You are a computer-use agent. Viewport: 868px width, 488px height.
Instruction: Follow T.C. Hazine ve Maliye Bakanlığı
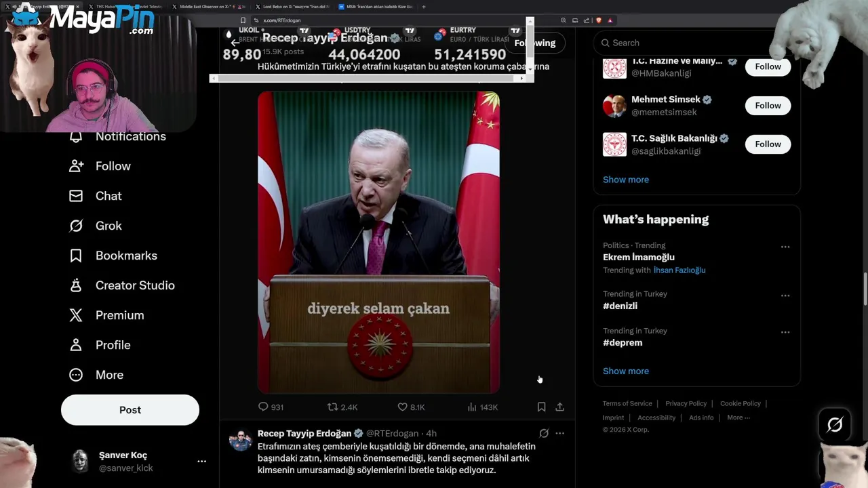pyautogui.click(x=768, y=66)
